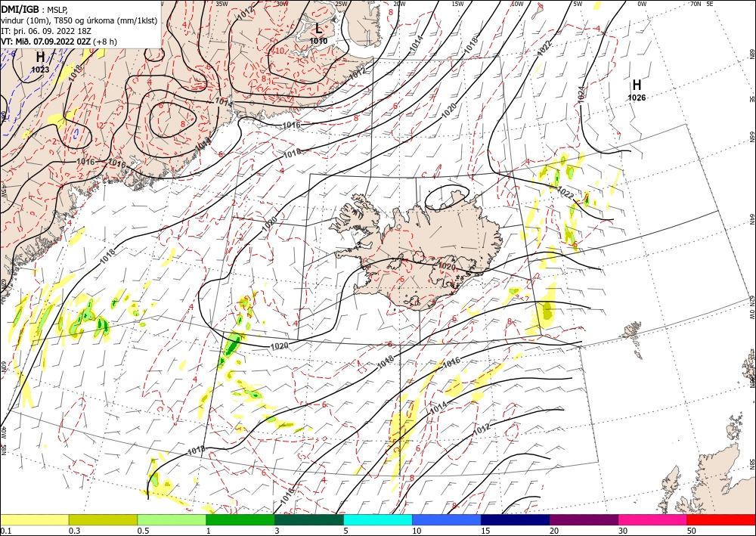The width and height of the screenshot is (756, 536).
Task: Click the "5W" longitude label at top
Action: (578, 4)
